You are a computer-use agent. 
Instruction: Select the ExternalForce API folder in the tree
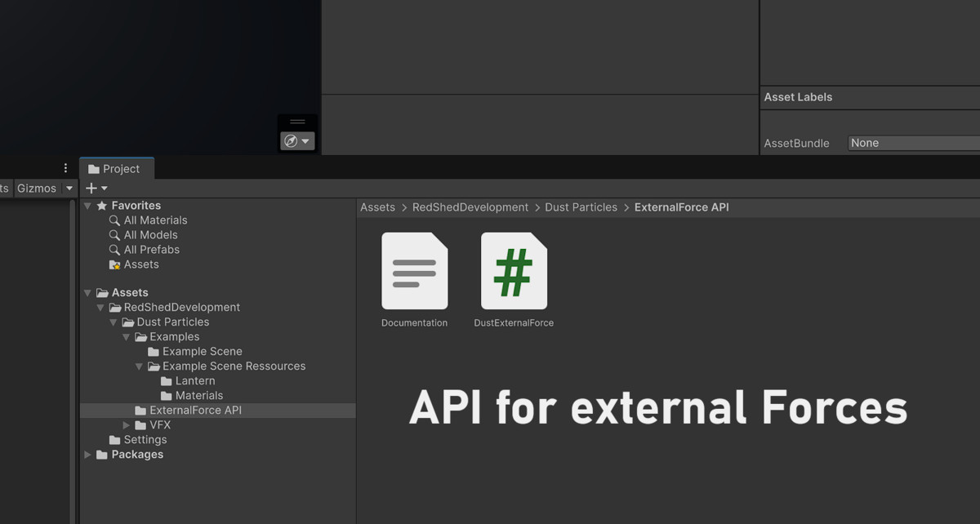(196, 410)
